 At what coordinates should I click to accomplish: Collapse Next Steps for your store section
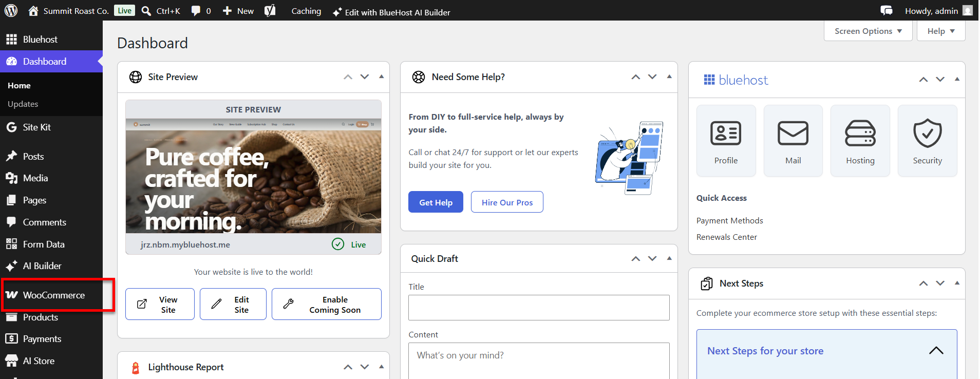936,351
